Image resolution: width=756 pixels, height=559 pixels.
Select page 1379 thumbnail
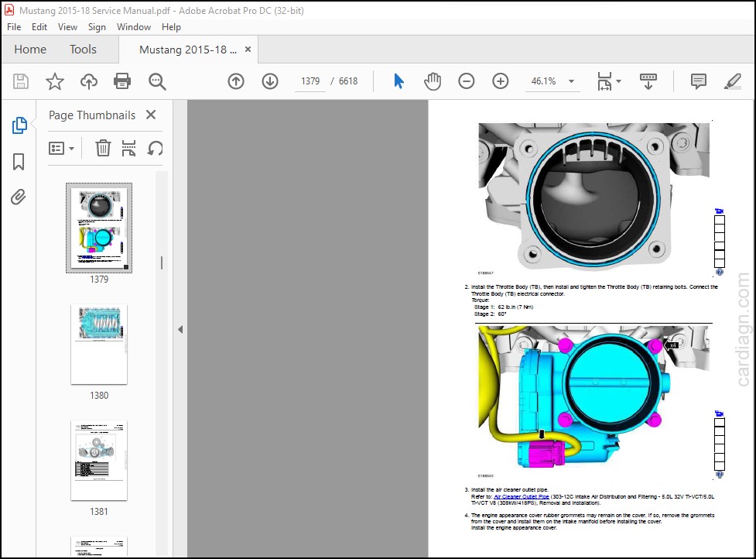(x=99, y=228)
